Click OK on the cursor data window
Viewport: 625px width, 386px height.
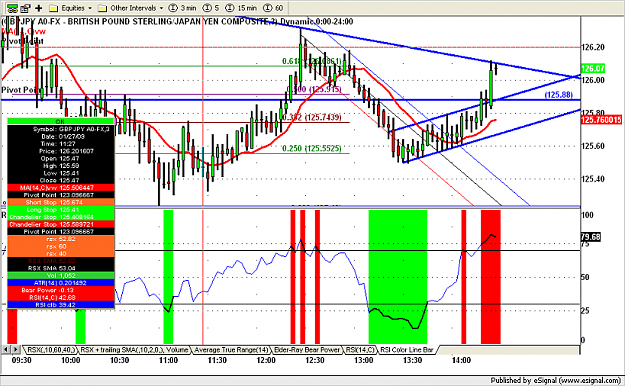61,121
